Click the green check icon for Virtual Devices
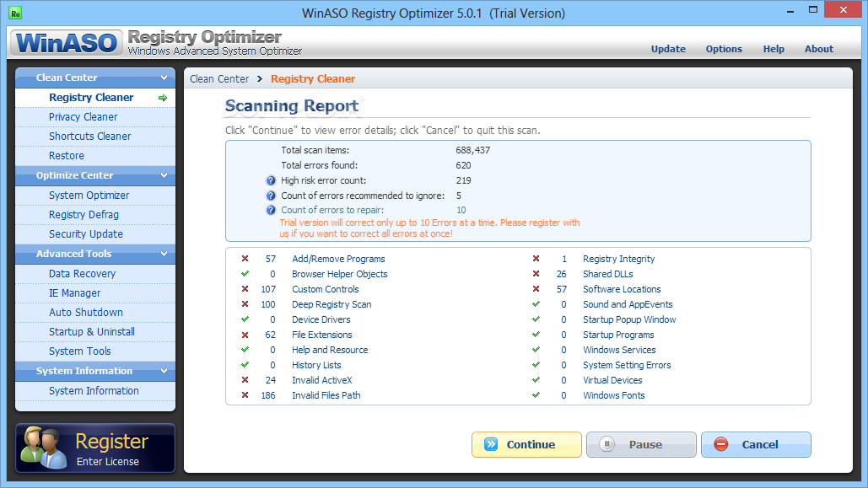This screenshot has height=488, width=868. pyautogui.click(x=536, y=380)
